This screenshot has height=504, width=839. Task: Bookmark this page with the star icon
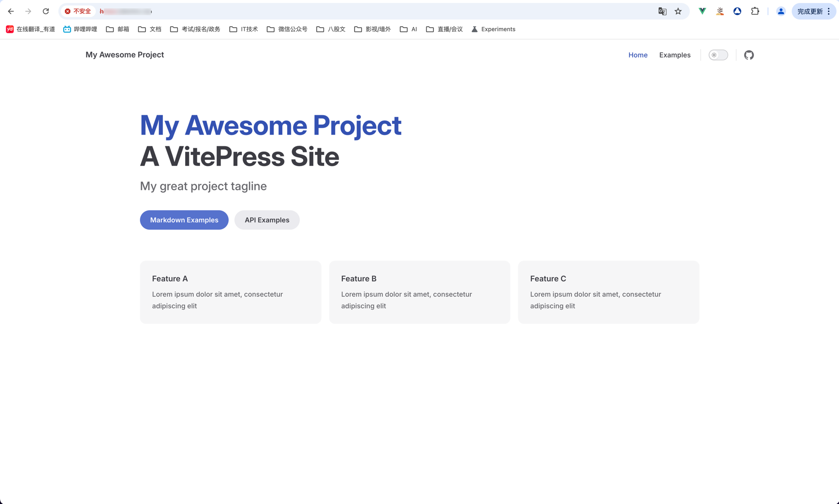pyautogui.click(x=678, y=11)
